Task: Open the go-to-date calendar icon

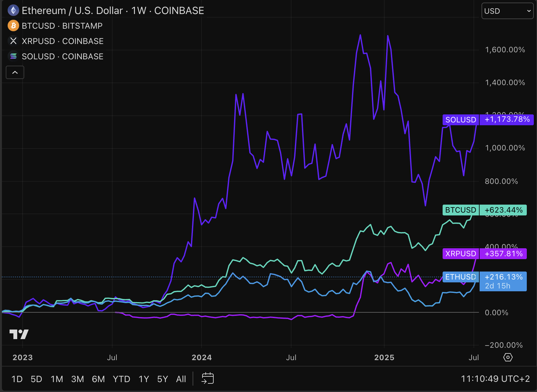Action: click(208, 379)
